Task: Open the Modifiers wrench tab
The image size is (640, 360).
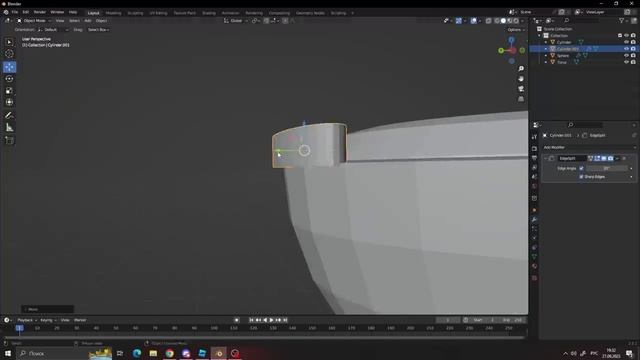Action: pos(534,220)
